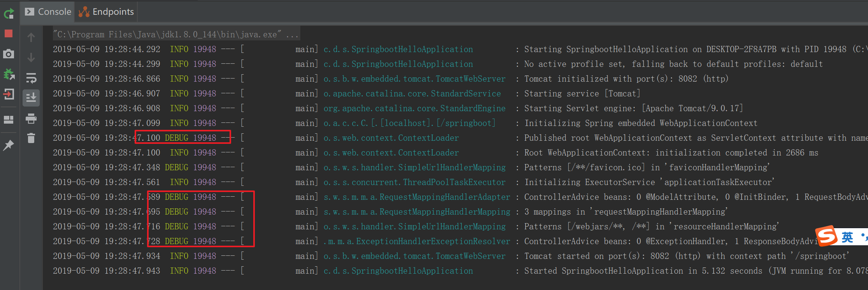The height and width of the screenshot is (290, 868).
Task: Click the 'org.apache.catalina.core.StandardEngine' logger name
Action: pos(414,108)
